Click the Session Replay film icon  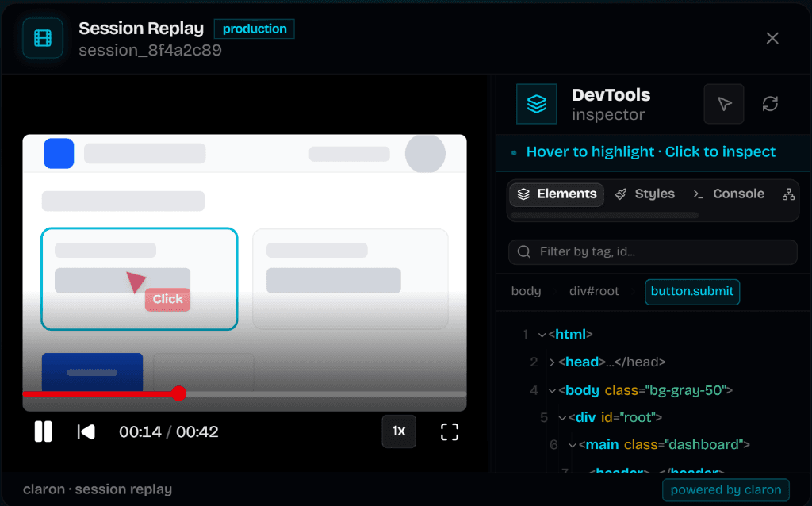click(x=43, y=38)
